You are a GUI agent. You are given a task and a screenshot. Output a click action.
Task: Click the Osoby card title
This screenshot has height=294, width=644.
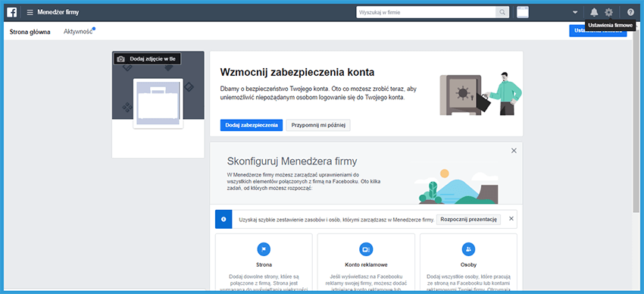pos(469,265)
